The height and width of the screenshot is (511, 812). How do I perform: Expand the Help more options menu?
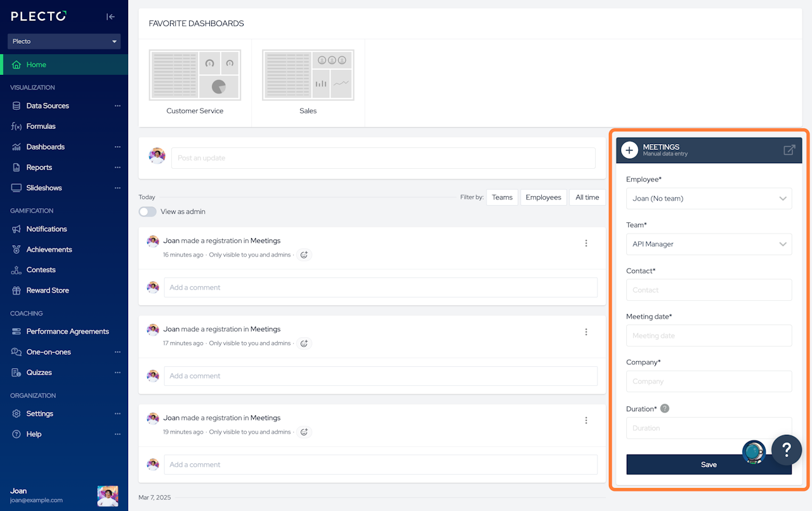tap(117, 434)
